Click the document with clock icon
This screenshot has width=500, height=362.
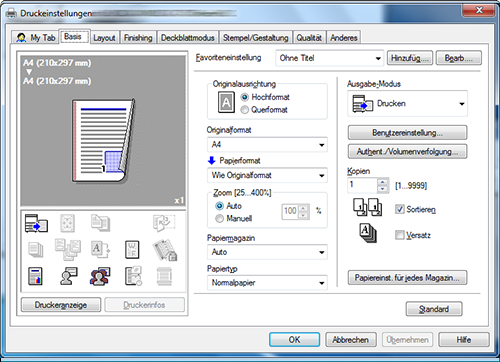133,276
